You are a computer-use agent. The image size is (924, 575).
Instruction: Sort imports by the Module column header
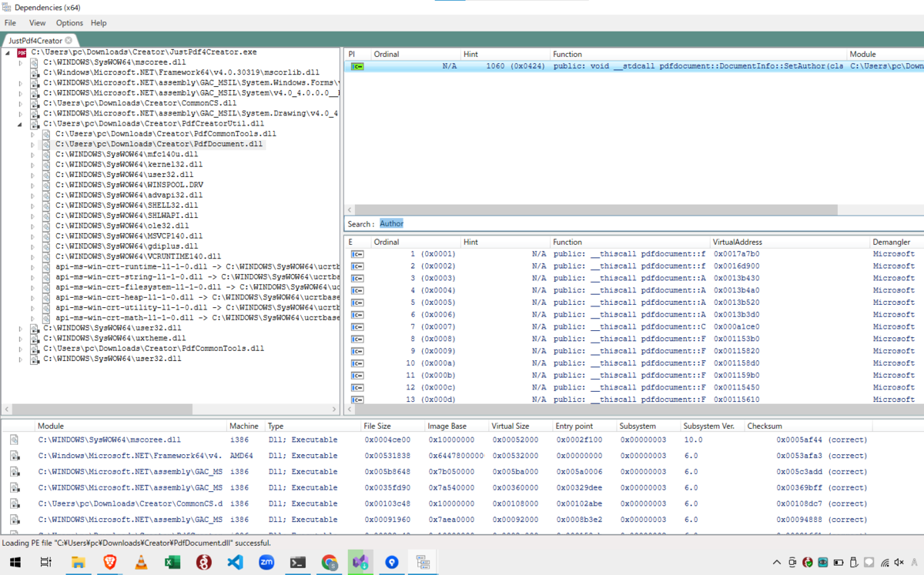tap(885, 54)
